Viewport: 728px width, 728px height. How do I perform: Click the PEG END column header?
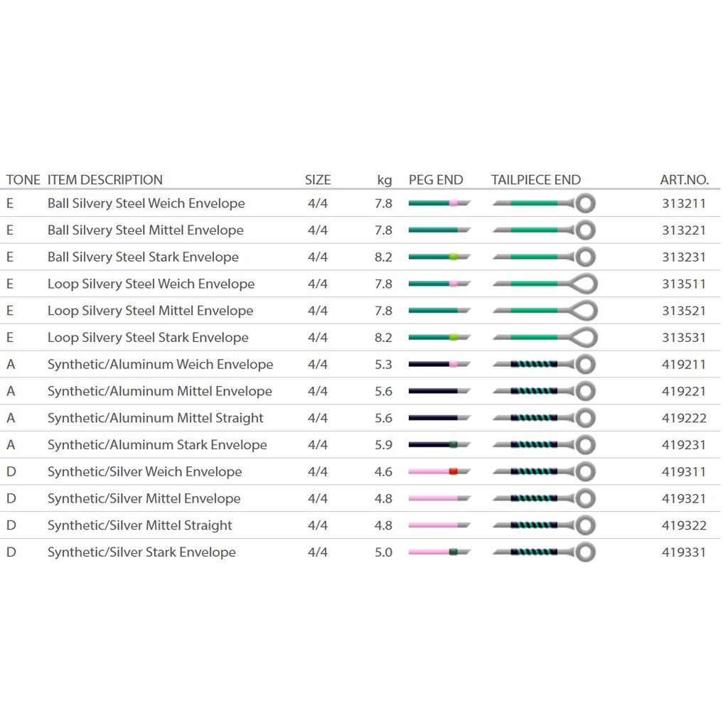[x=436, y=180]
